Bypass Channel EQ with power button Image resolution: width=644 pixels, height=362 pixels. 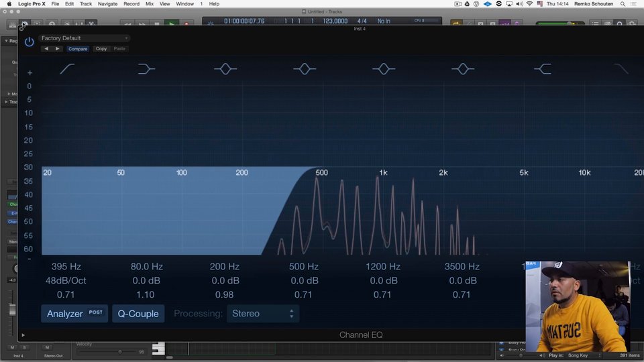(x=29, y=42)
